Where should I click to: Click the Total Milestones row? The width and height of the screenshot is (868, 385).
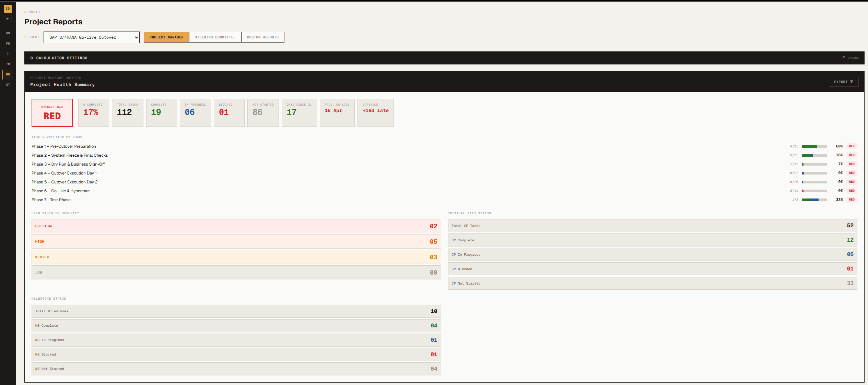point(236,311)
